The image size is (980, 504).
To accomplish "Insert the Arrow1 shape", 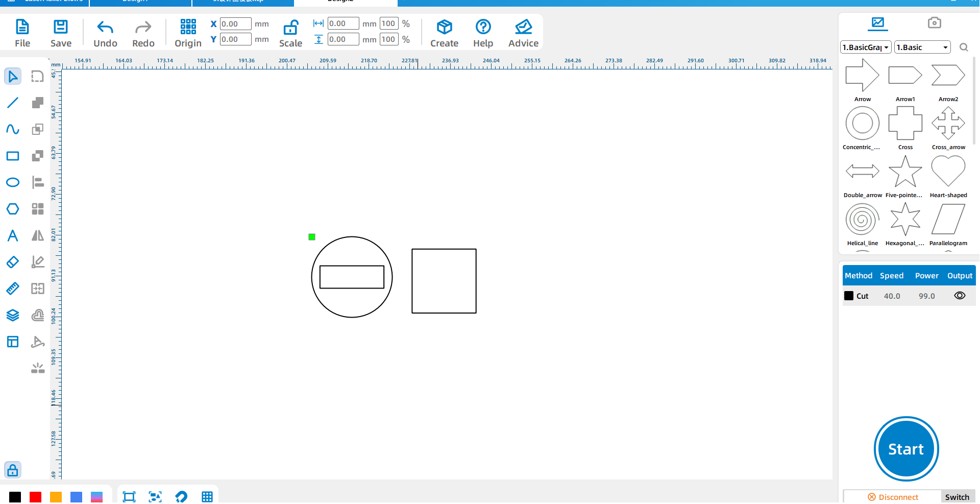I will pos(905,75).
